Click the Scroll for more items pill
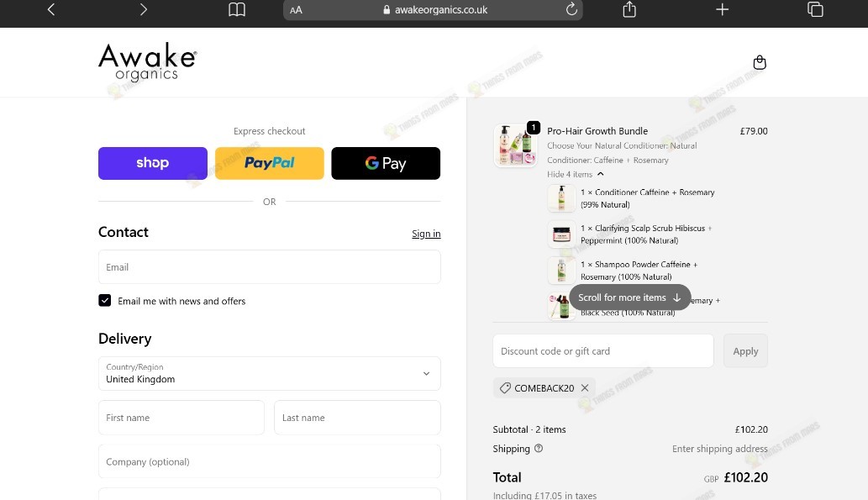This screenshot has height=500, width=868. pos(630,297)
